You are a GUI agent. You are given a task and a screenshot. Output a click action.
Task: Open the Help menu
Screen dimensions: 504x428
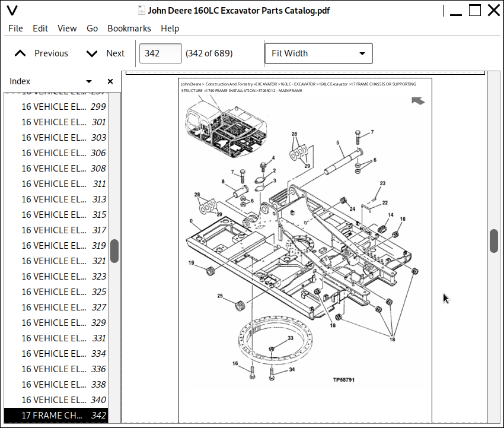tap(170, 28)
